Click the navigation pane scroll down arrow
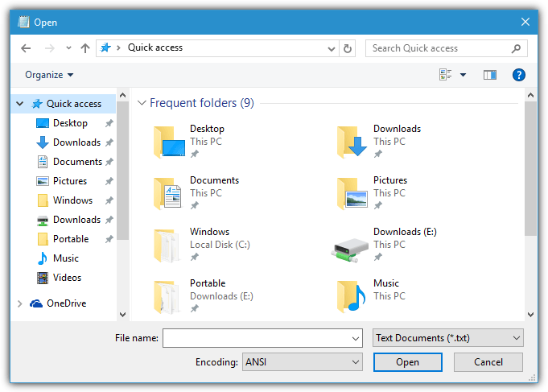Screen dimensions: 548x392 (x=122, y=314)
